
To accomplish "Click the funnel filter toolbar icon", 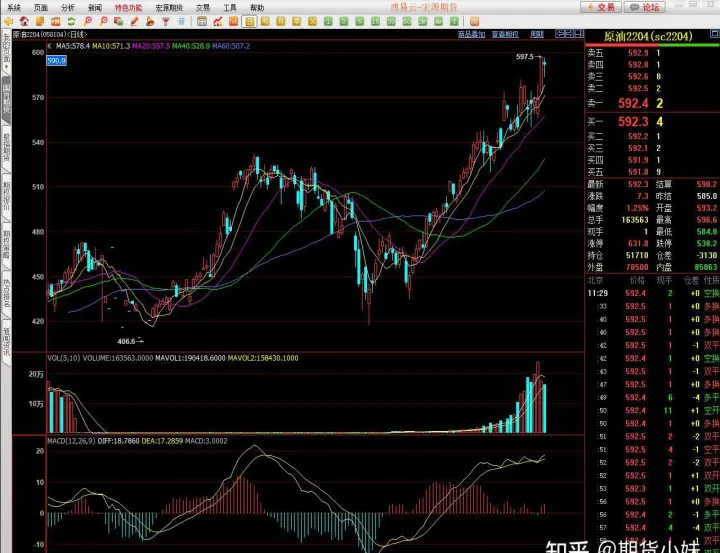I will point(167,21).
